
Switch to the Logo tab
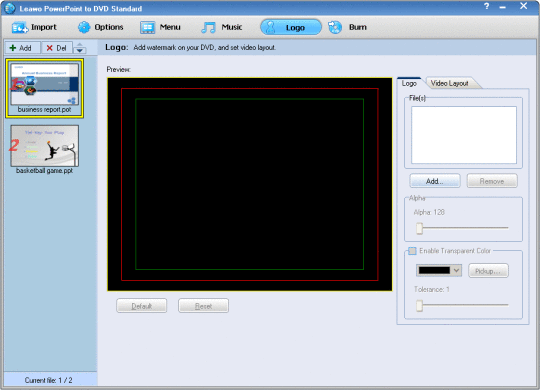tap(409, 83)
